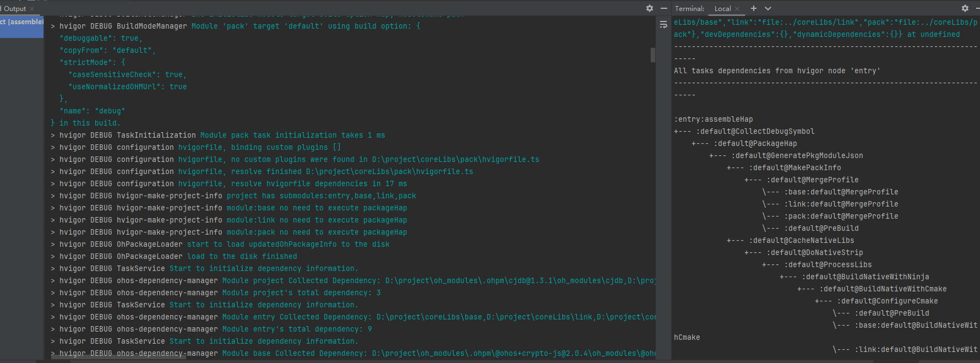Add a new terminal session
This screenshot has width=980, height=363.
pyautogui.click(x=754, y=8)
